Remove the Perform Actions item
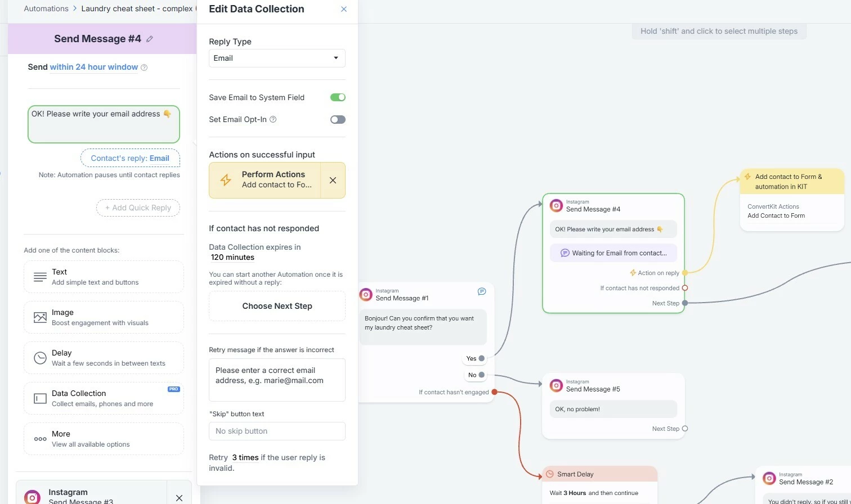This screenshot has width=851, height=504. pyautogui.click(x=333, y=180)
